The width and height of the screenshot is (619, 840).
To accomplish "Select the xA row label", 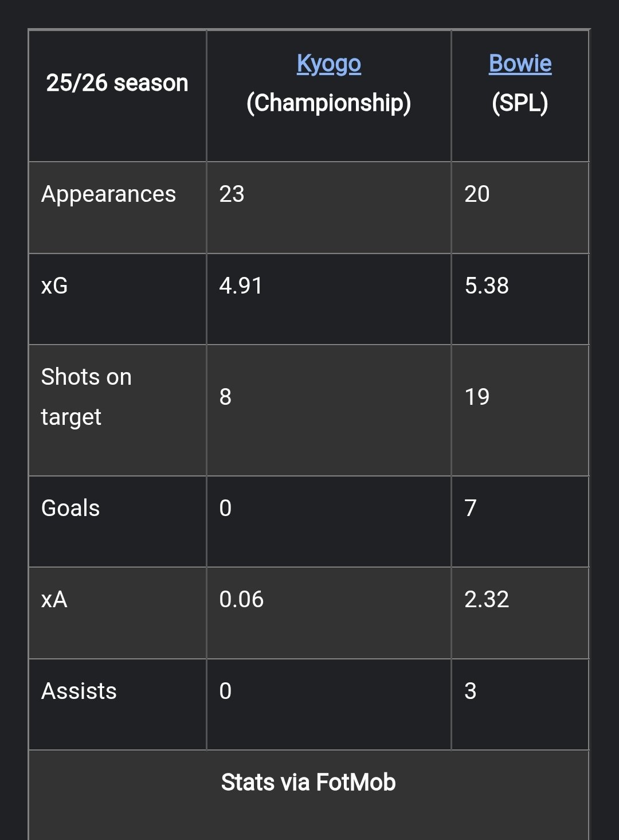I will [x=54, y=600].
